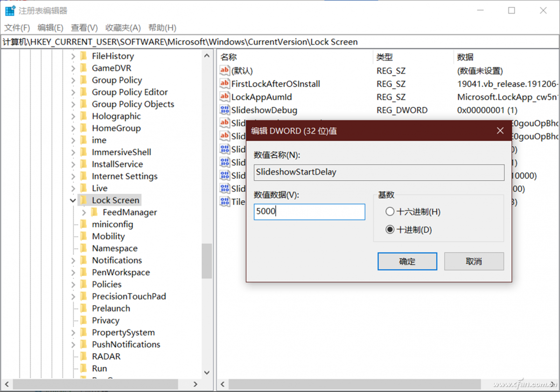Image resolution: width=560 pixels, height=392 pixels.
Task: Select the (数值未设置) data cell
Action: (x=480, y=71)
